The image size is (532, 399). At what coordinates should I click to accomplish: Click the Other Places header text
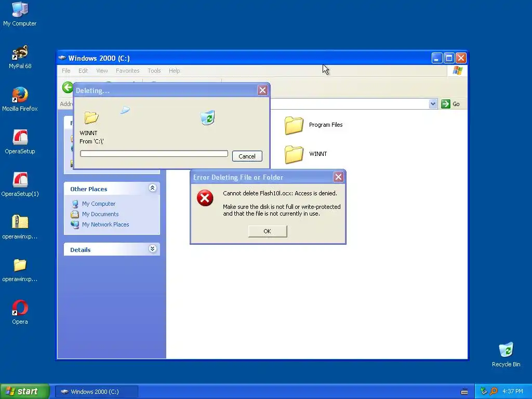point(88,189)
